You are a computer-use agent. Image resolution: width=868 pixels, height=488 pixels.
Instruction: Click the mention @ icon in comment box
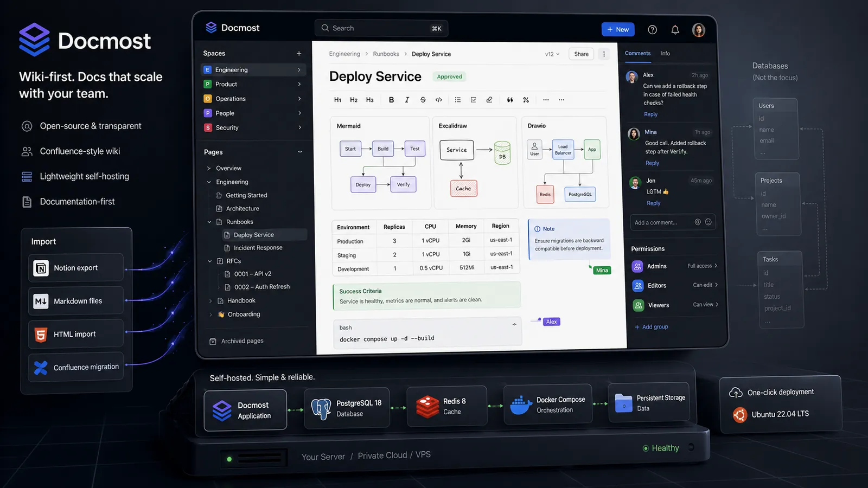point(698,222)
